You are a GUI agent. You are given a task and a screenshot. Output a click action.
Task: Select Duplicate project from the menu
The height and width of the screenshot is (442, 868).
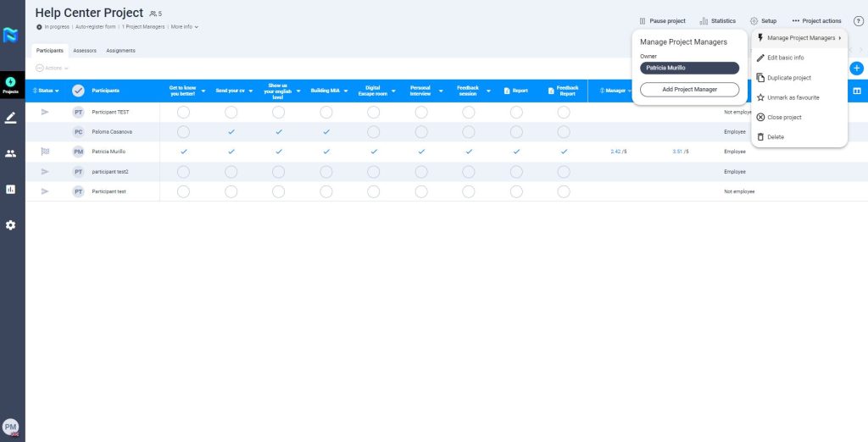tap(788, 78)
